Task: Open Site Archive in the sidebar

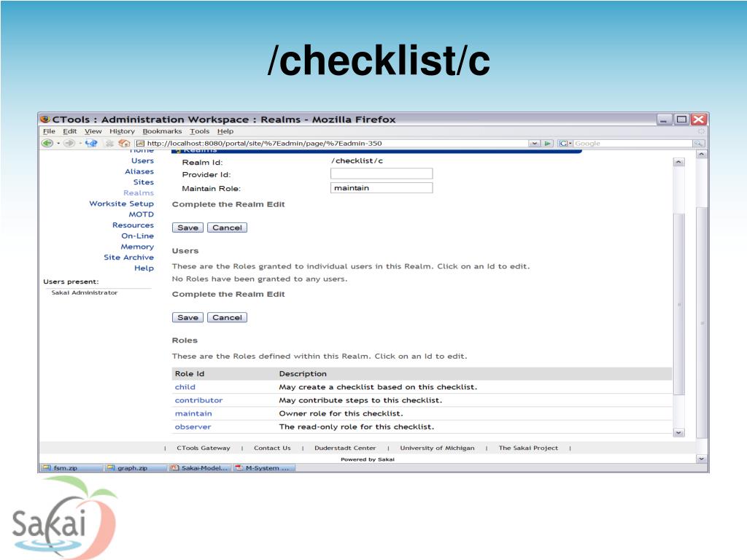Action: (128, 257)
